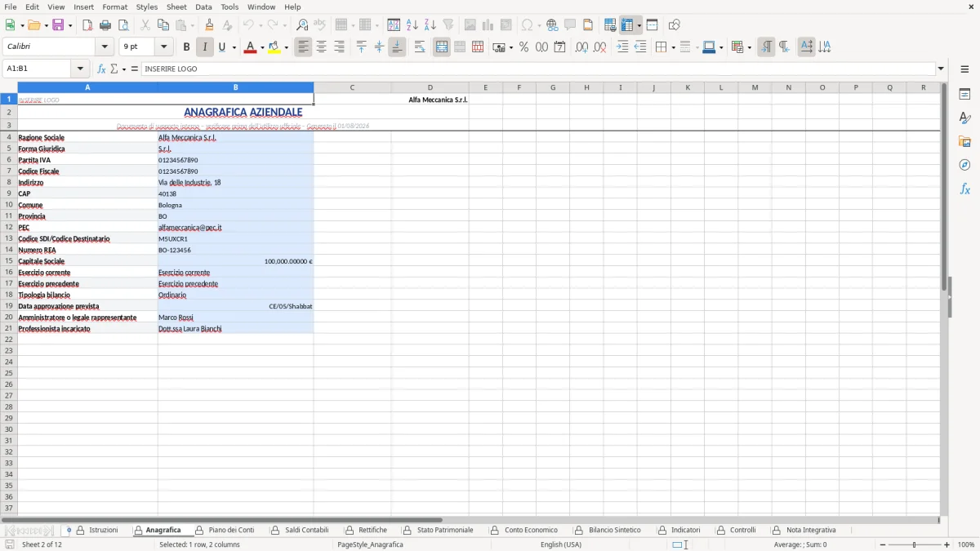
Task: Insert a hyperlink
Action: point(552,25)
